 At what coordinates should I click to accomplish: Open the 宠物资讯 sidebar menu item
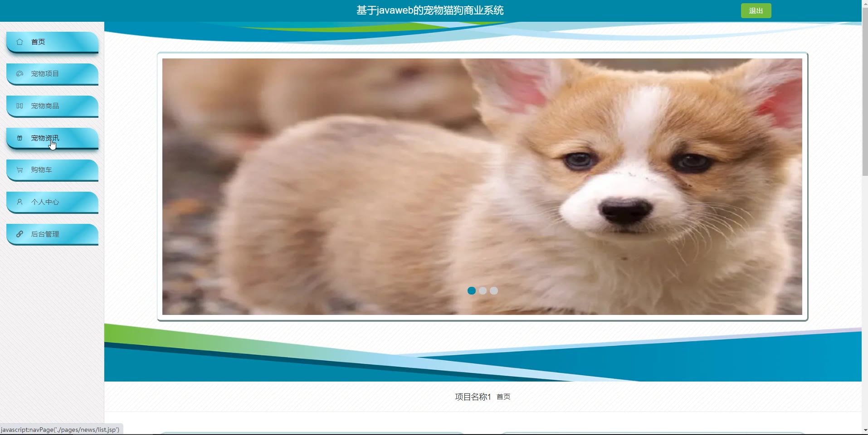[x=52, y=138]
